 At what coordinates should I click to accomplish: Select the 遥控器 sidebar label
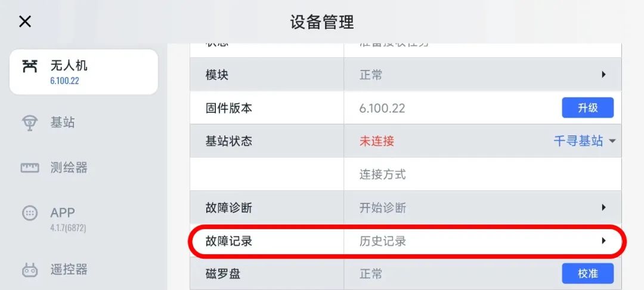[69, 270]
